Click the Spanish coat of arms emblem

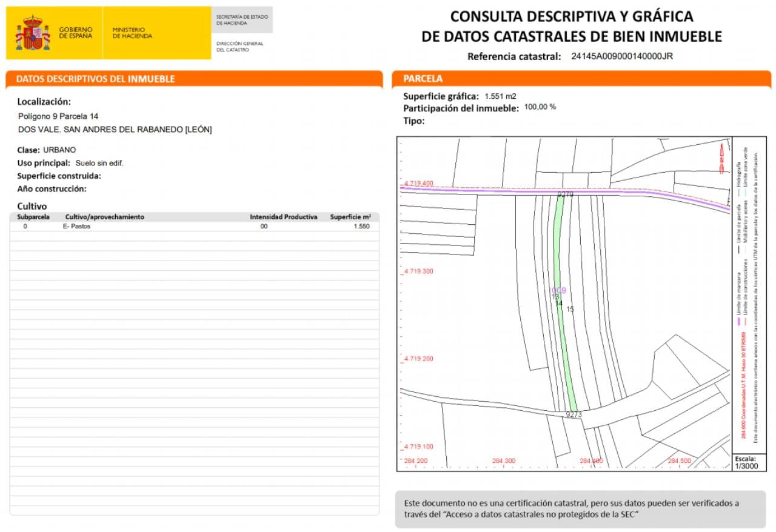click(33, 33)
